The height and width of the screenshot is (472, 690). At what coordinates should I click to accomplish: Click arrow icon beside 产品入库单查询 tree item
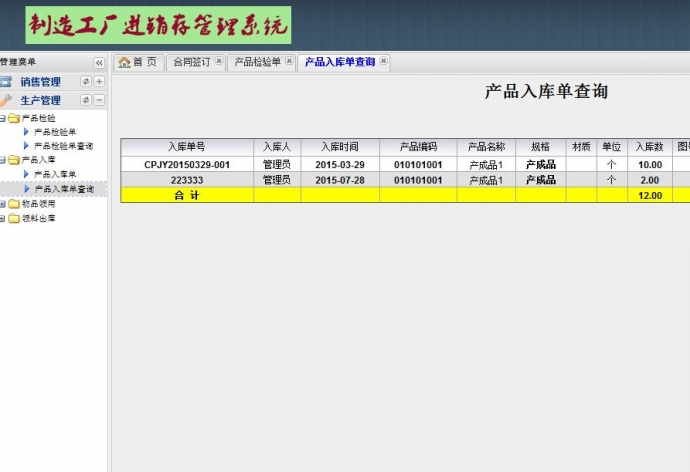27,189
